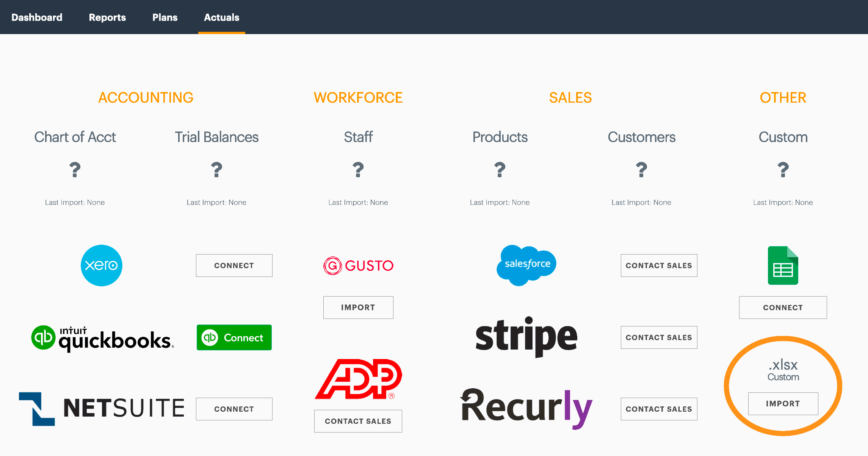Click the Salesforce cloud logo
Image resolution: width=868 pixels, height=456 pixels.
(x=526, y=265)
